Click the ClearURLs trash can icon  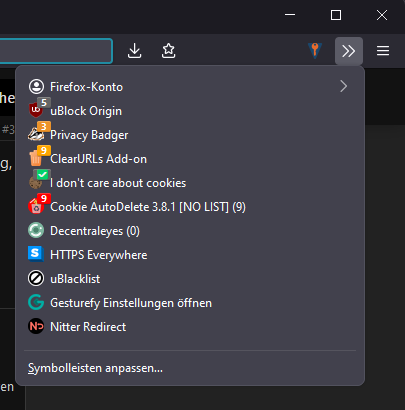click(36, 159)
